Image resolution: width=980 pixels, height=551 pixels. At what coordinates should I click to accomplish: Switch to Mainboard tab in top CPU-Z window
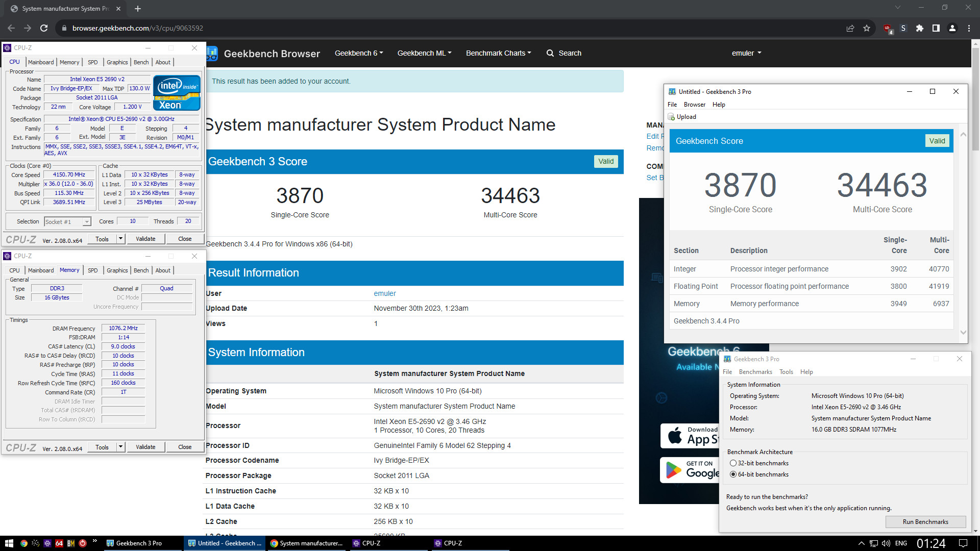click(41, 62)
